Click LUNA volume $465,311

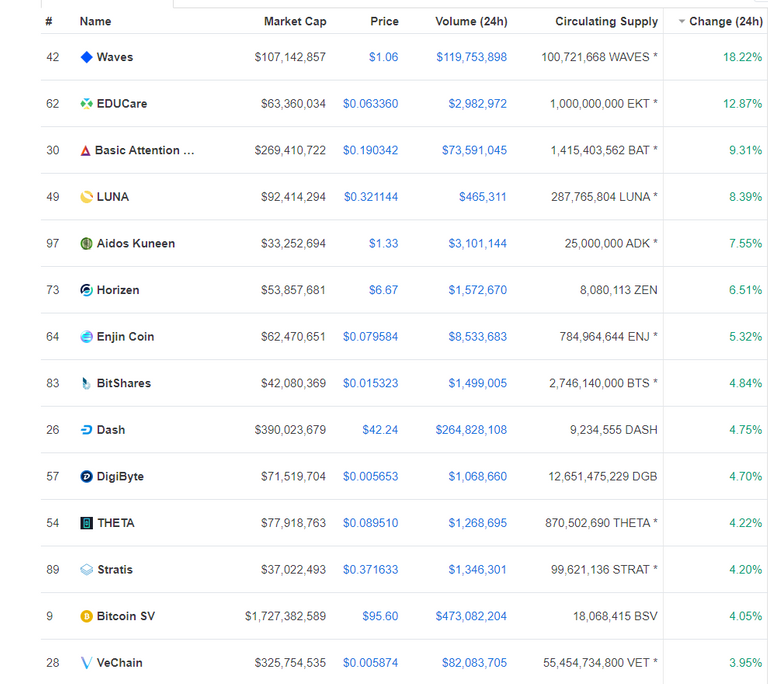click(482, 197)
